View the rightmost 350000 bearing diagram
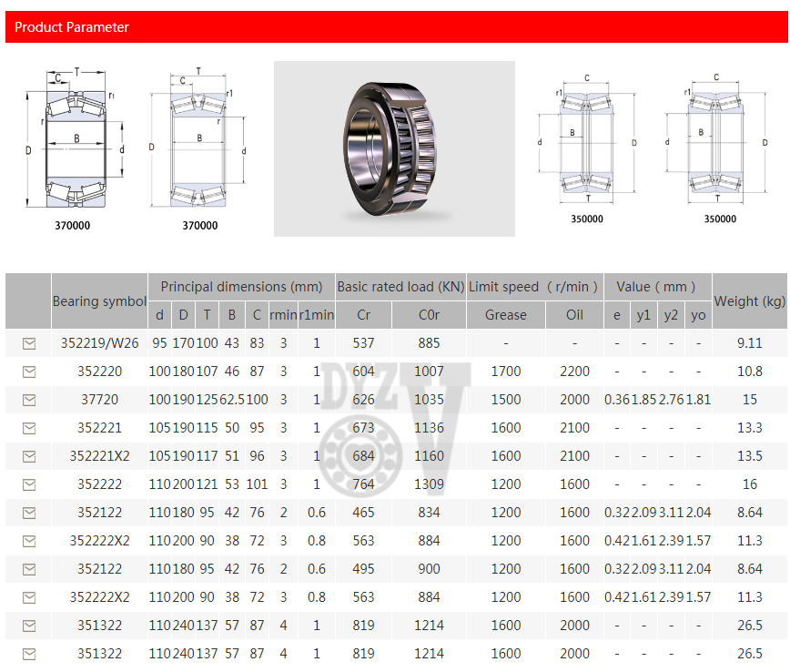The width and height of the screenshot is (790, 672). [719, 146]
